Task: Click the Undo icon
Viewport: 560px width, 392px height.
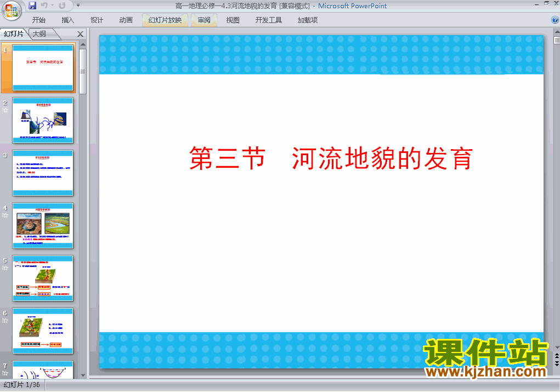Action: (x=44, y=5)
